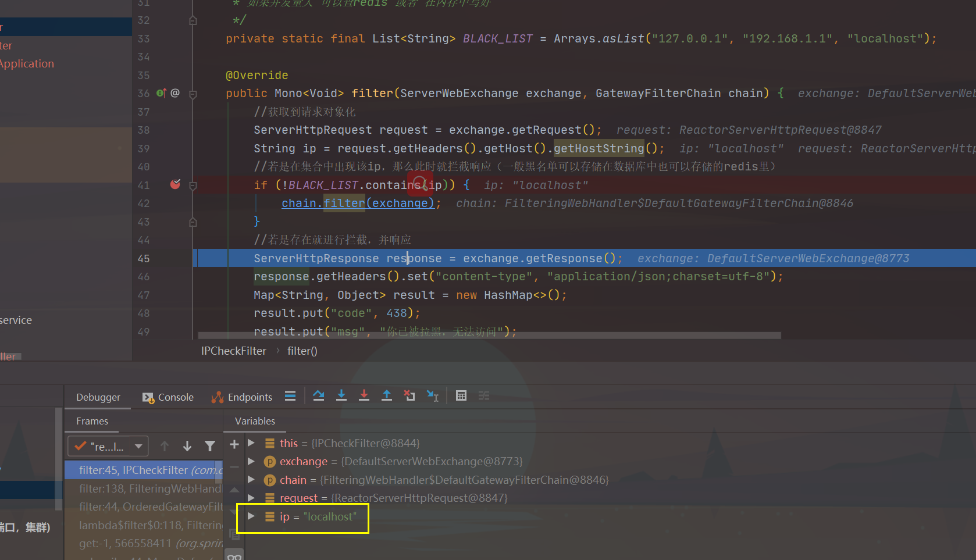
Task: Open the thread selector dropdown
Action: coord(108,446)
